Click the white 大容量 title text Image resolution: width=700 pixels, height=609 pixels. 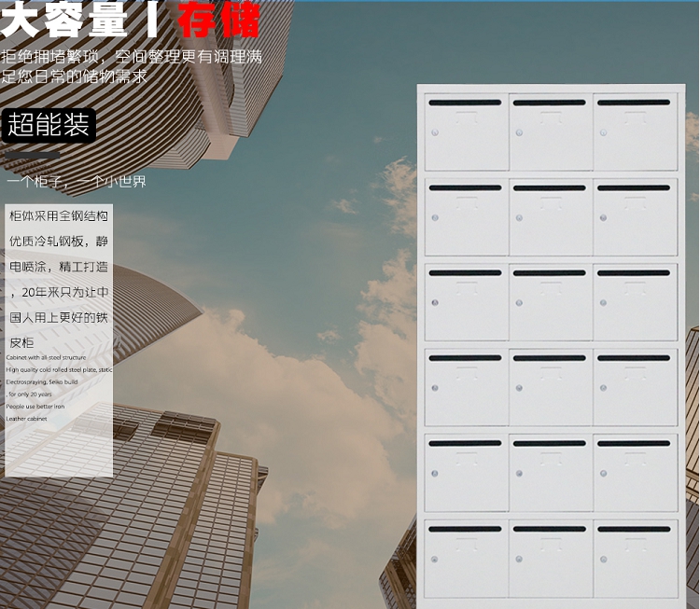[63, 21]
